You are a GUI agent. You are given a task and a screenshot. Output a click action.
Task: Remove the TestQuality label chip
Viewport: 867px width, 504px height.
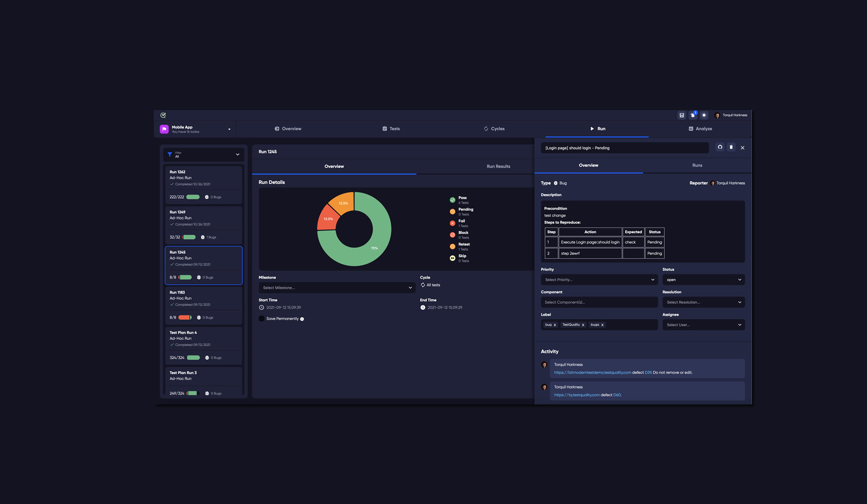click(x=583, y=325)
